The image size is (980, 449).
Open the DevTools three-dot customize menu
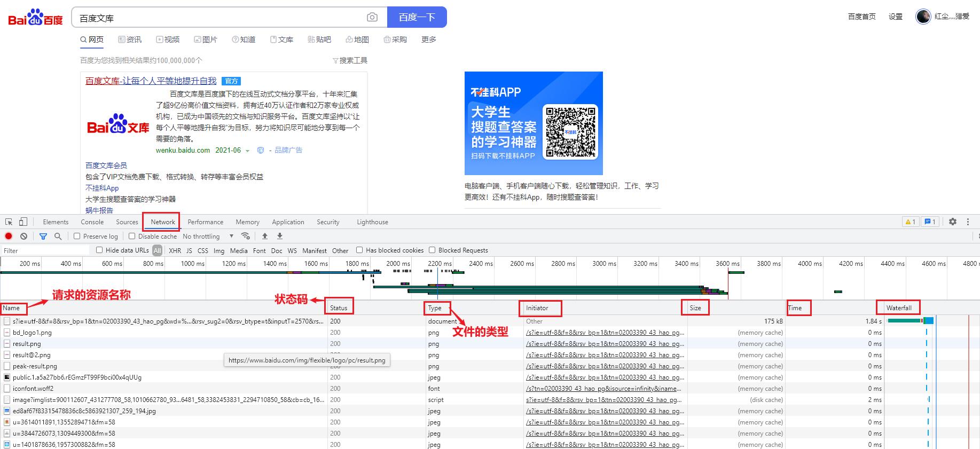[x=968, y=222]
